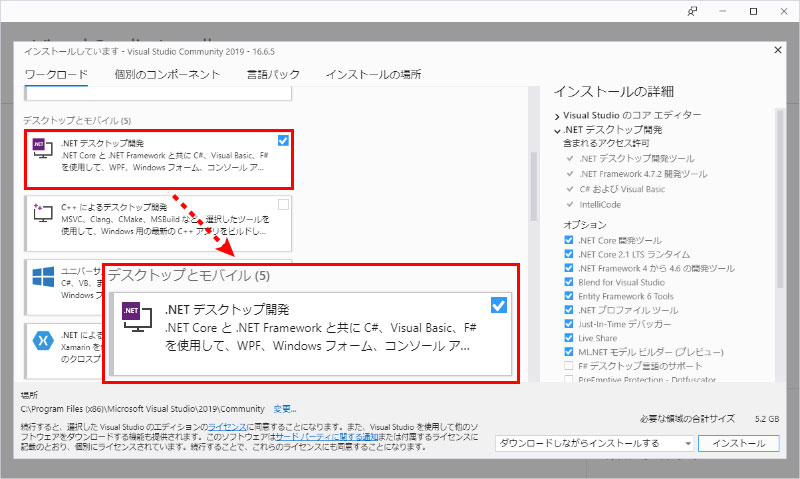Check the C++ によるデスクトップ開発 workload checkbox
Viewport: 800px width, 479px height.
click(x=283, y=205)
